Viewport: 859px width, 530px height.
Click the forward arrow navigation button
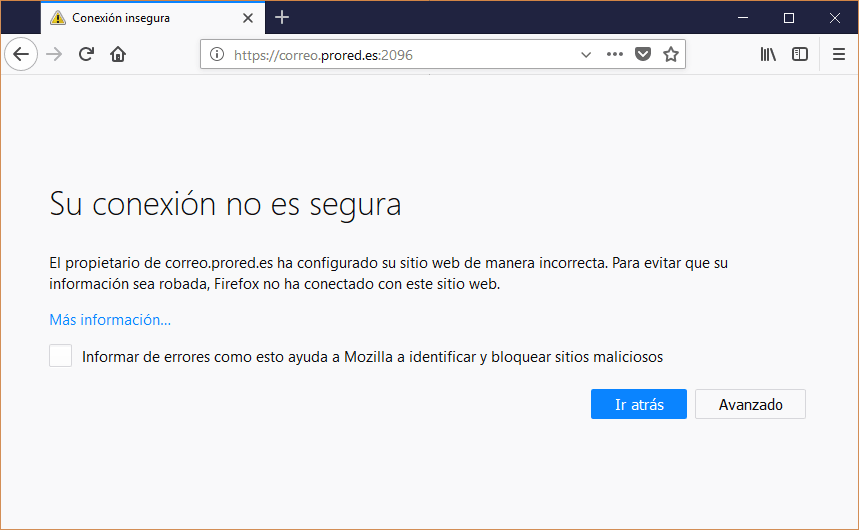point(54,54)
